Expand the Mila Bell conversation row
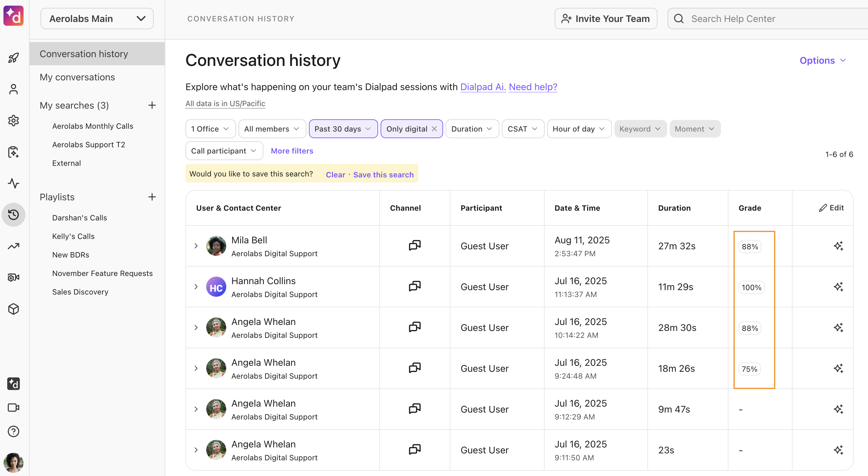Screen dimensions: 868x476 196,246
